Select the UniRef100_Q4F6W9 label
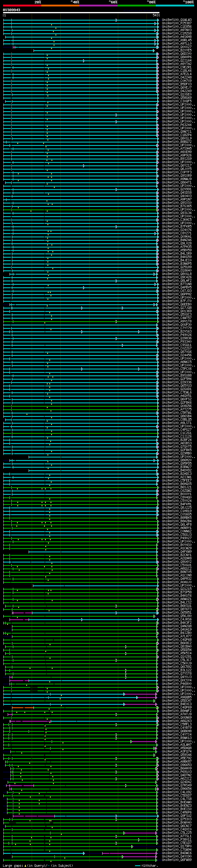 click(x=177, y=551)
